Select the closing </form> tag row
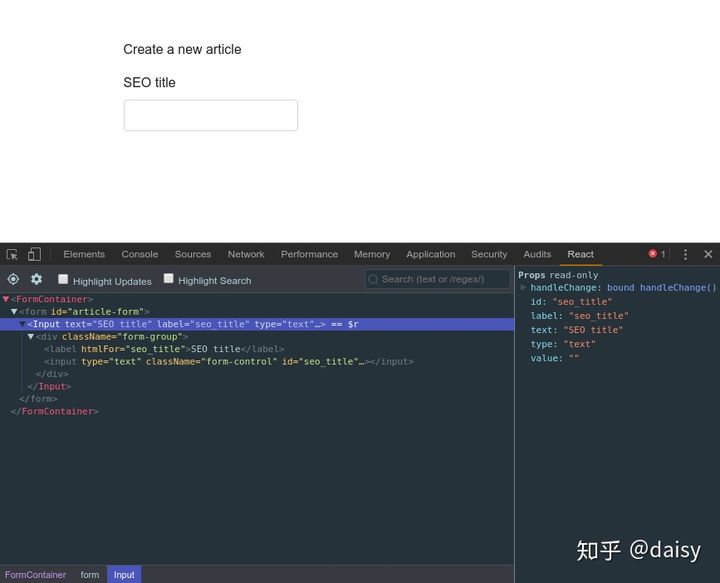Viewport: 720px width, 583px height. tap(38, 399)
